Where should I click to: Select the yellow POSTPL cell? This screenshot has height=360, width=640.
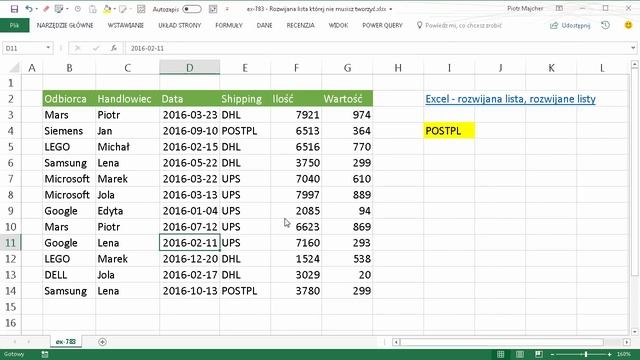click(449, 131)
